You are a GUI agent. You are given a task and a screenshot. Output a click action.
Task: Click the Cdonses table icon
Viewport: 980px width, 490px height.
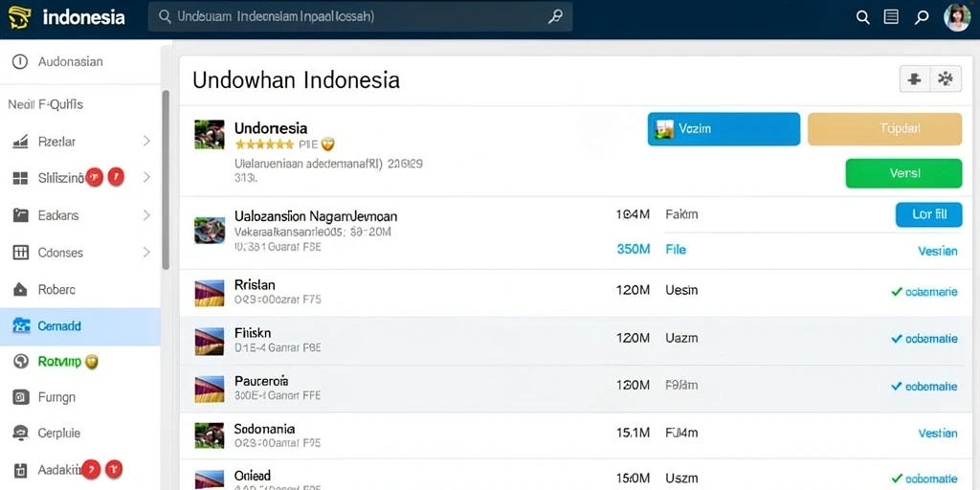point(20,253)
